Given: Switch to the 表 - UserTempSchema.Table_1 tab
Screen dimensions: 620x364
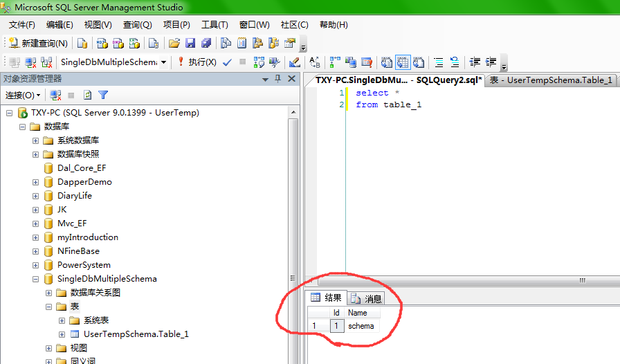Looking at the screenshot, I should point(551,80).
